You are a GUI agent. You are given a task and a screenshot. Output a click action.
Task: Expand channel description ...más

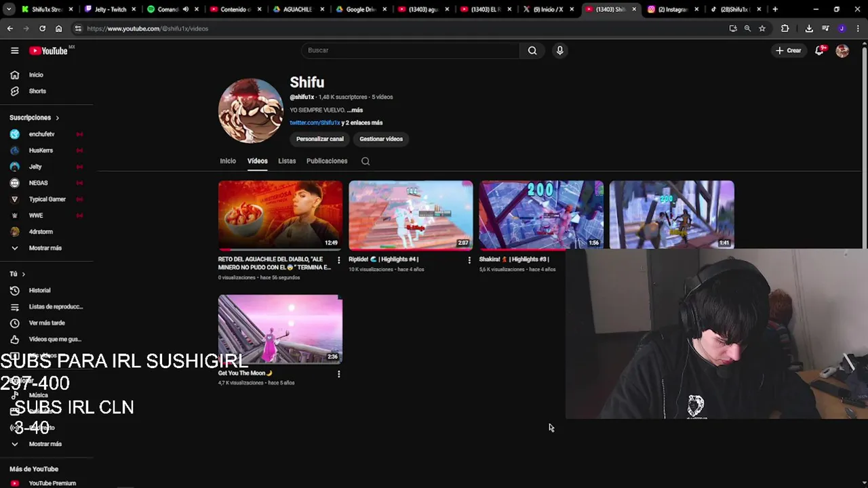pos(355,110)
